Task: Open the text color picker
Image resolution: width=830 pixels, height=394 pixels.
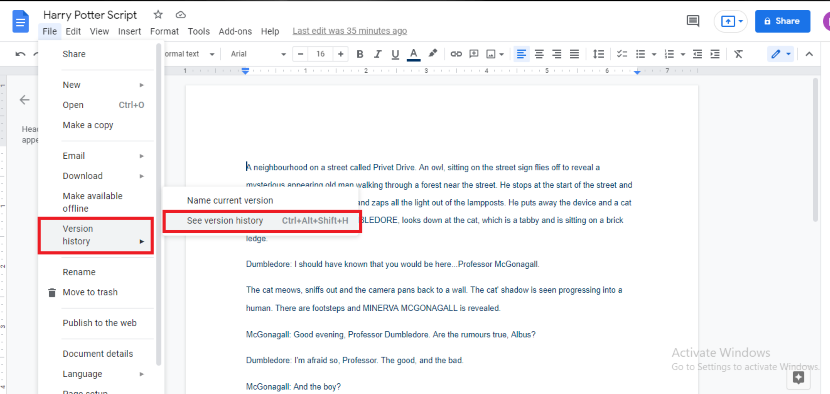Action: click(414, 54)
